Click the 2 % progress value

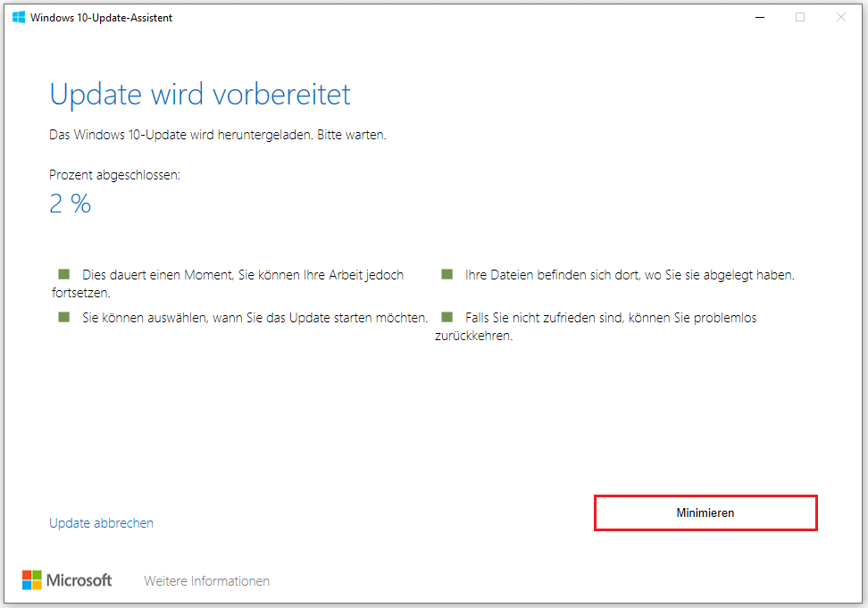pos(71,204)
